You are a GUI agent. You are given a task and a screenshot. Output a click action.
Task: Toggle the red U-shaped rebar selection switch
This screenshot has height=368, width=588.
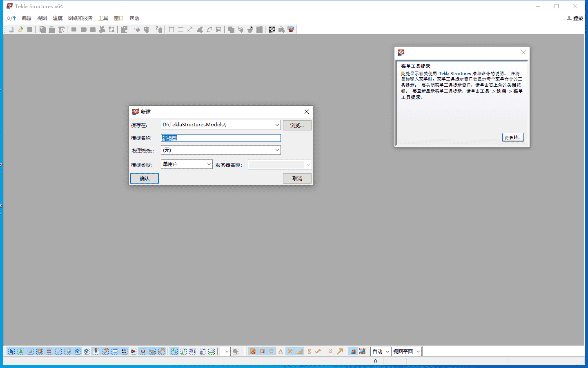[143, 351]
